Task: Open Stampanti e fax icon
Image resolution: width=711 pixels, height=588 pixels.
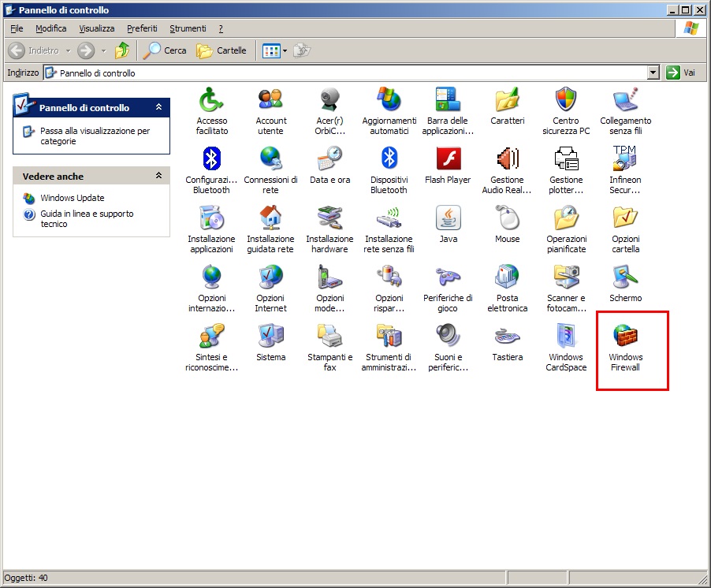Action: tap(329, 337)
